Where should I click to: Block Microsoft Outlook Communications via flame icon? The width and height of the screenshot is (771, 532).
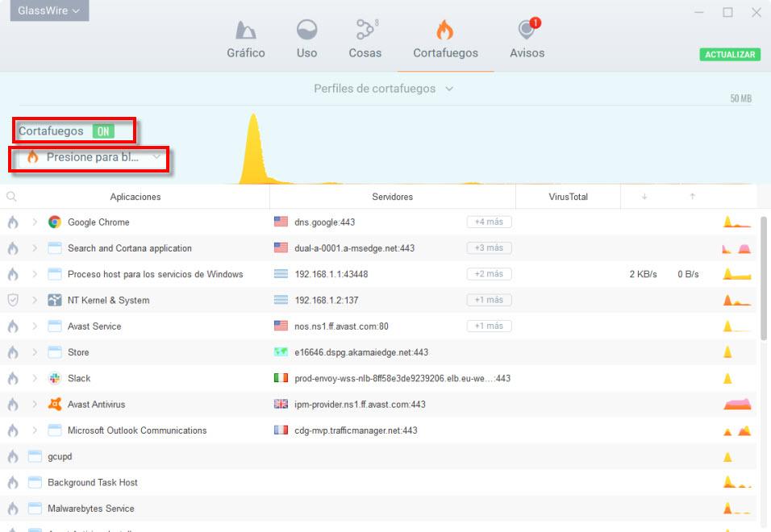pyautogui.click(x=13, y=430)
